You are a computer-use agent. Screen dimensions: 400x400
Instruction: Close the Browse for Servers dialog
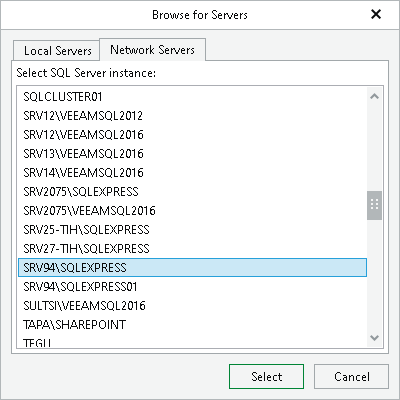376,14
